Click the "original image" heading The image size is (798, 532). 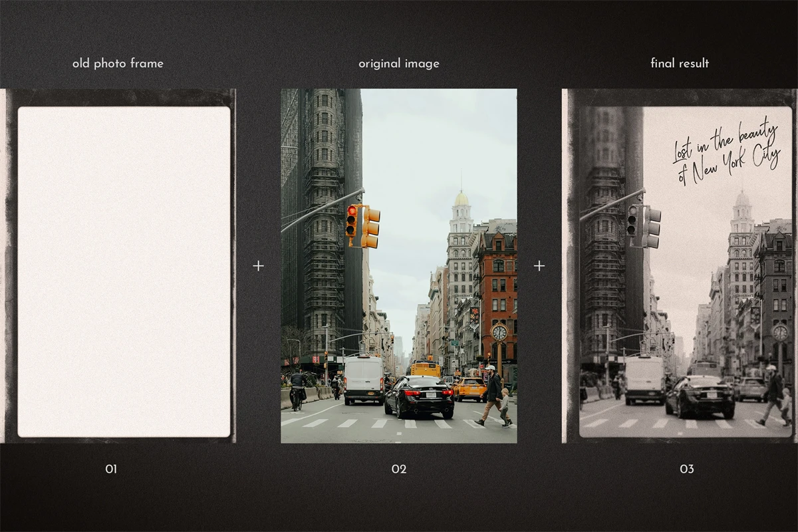[398, 64]
